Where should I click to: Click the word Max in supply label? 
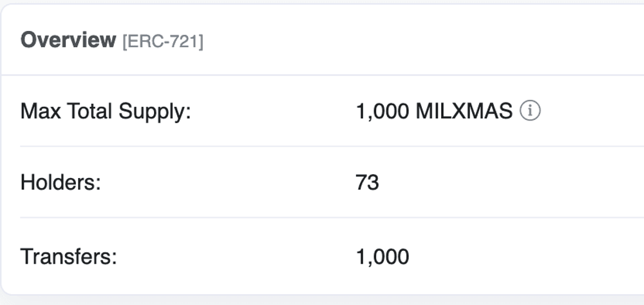coord(41,112)
